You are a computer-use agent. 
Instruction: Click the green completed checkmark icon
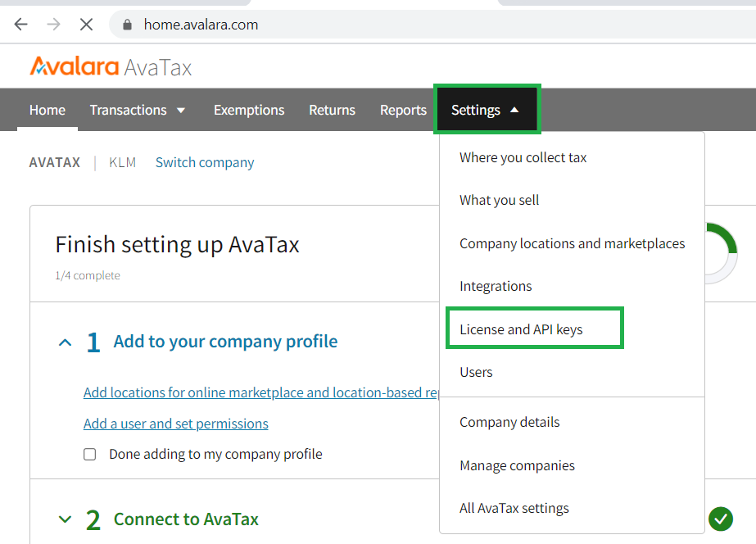coord(721,519)
